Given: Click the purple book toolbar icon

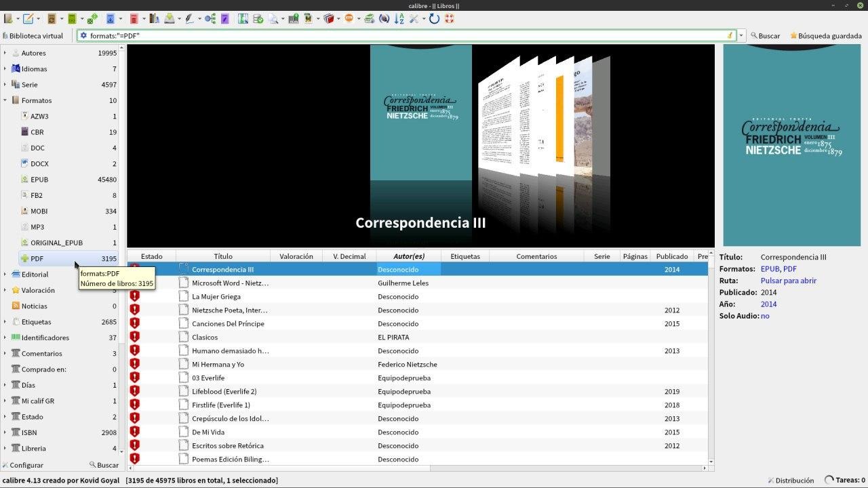Looking at the screenshot, I should [x=224, y=18].
